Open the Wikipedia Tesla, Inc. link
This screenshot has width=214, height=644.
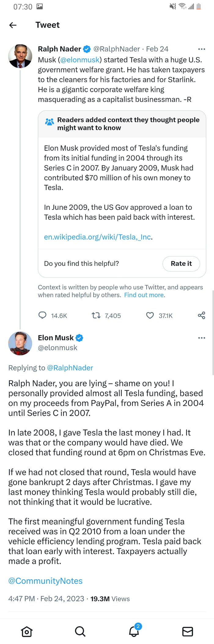98,237
